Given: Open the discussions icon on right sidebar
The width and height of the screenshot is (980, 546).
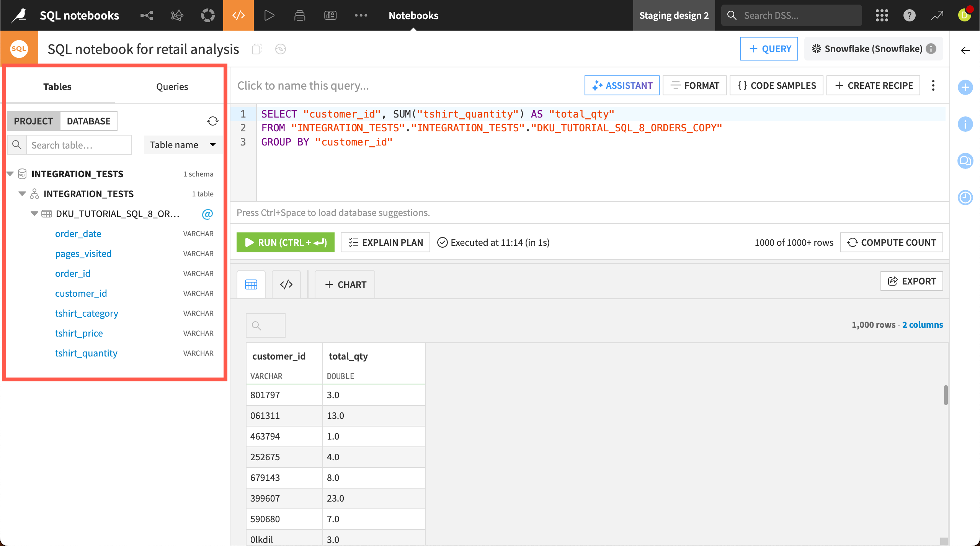Looking at the screenshot, I should (965, 161).
